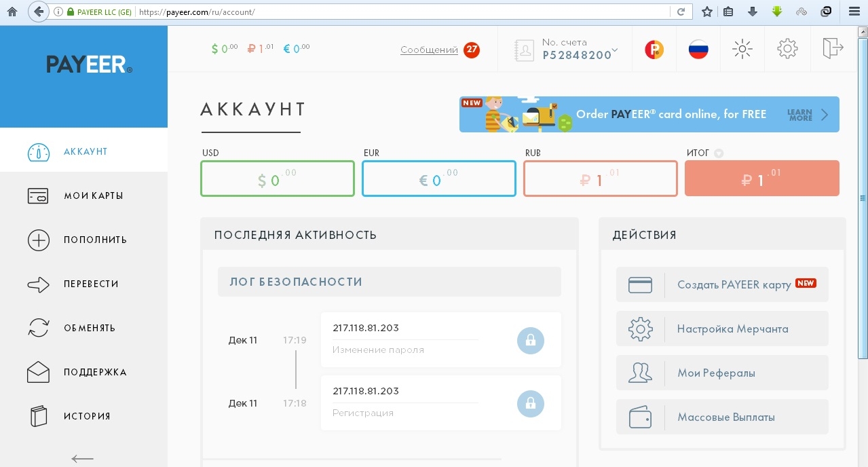
Task: Click the green download extension arrow icon
Action: tap(777, 12)
